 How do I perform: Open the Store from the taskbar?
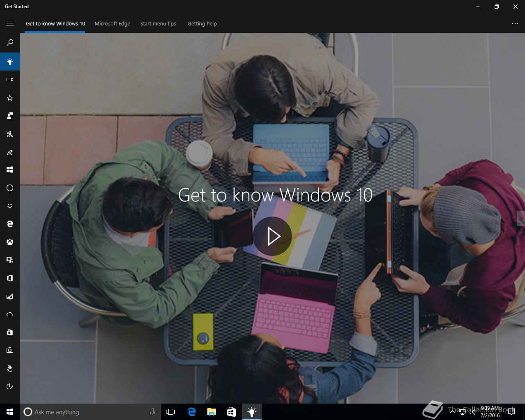coord(232,412)
